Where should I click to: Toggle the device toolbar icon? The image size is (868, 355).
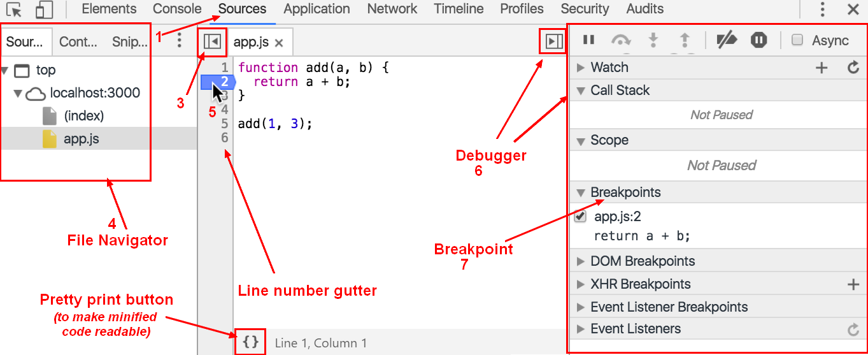[x=44, y=10]
